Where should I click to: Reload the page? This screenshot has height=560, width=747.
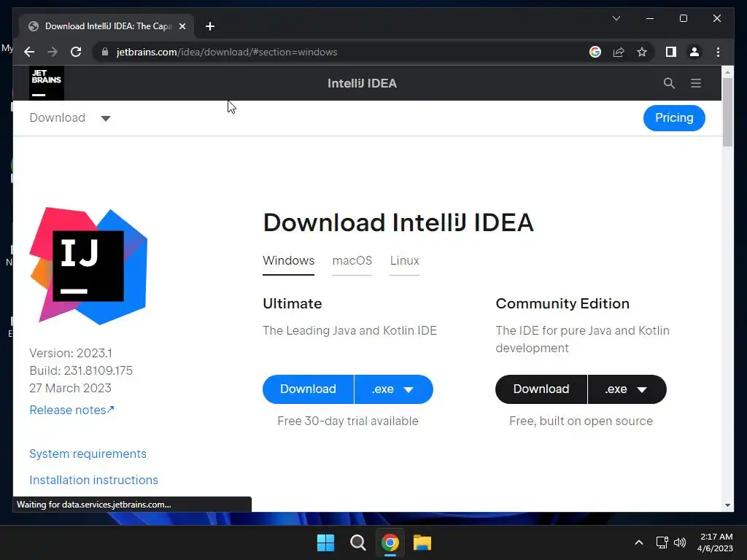(76, 52)
